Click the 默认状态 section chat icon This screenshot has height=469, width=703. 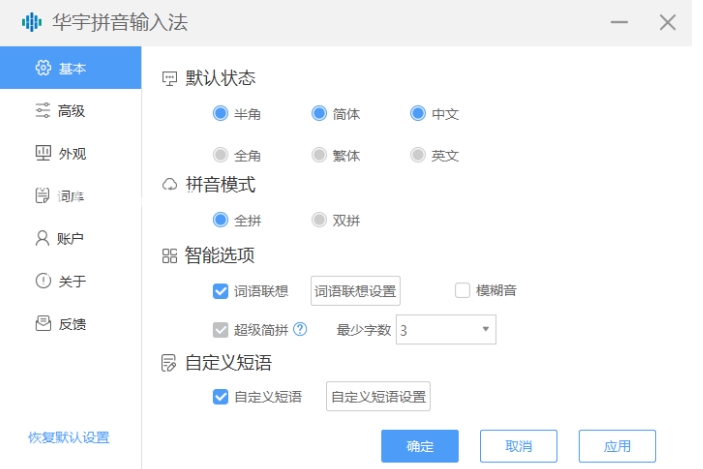[x=169, y=79]
